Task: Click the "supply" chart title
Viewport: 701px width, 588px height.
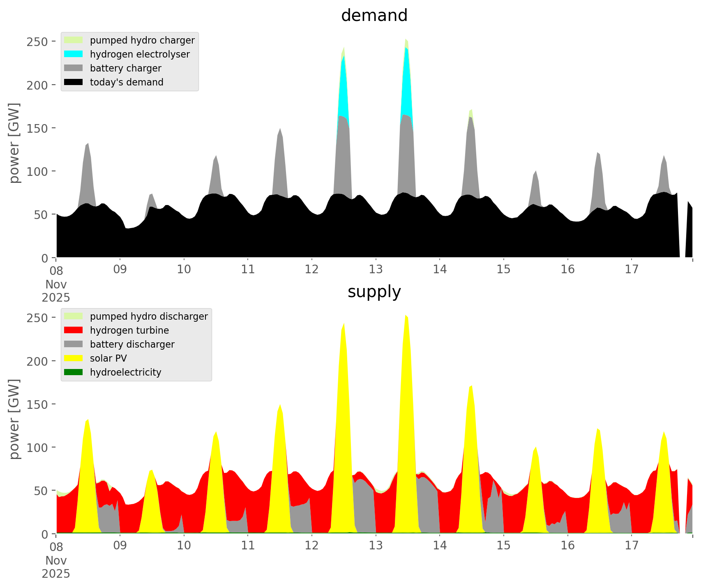Action: pyautogui.click(x=374, y=292)
